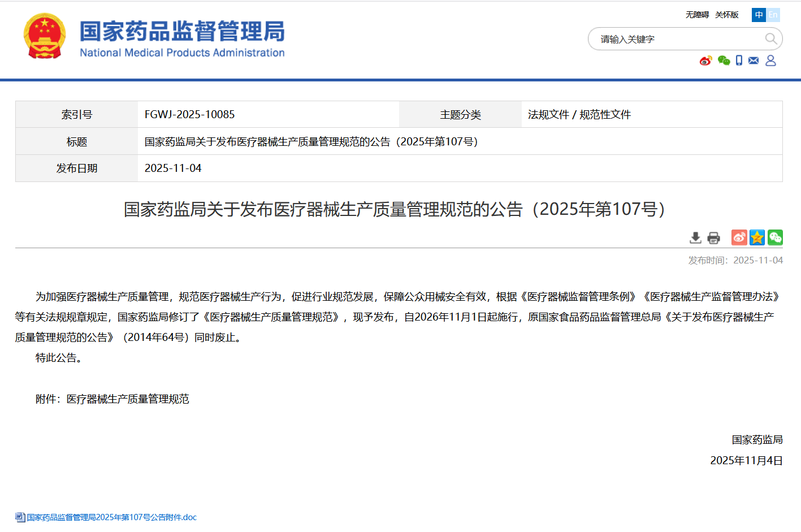This screenshot has height=532, width=801.
Task: Toggle English with the En button
Action: [773, 14]
